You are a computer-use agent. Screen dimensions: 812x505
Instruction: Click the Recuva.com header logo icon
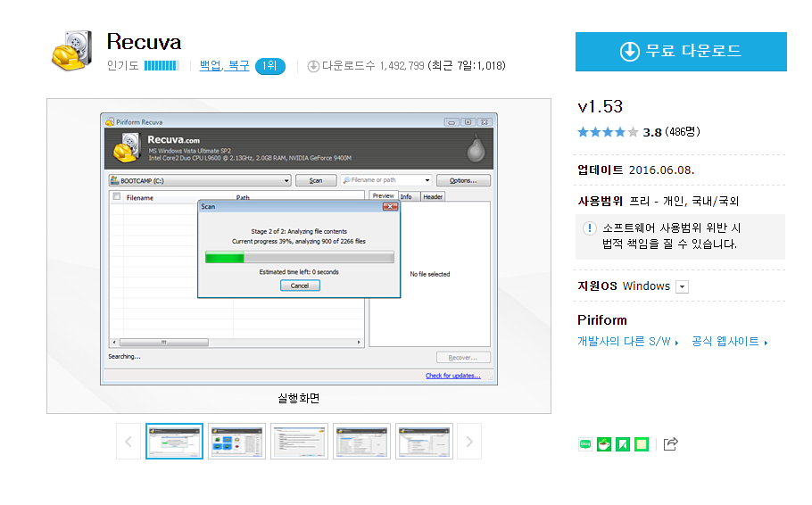coord(127,147)
